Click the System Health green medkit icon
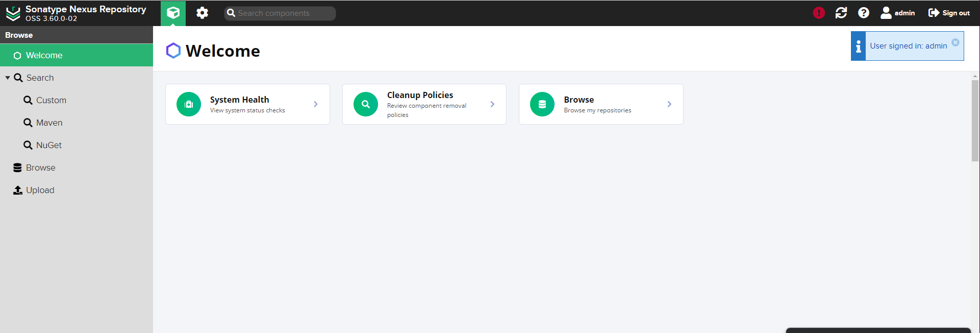 pyautogui.click(x=189, y=104)
